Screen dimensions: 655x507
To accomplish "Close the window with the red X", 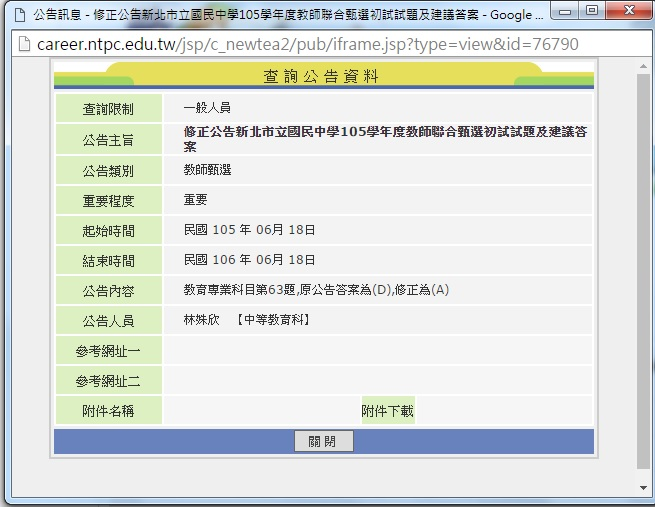I will 627,11.
